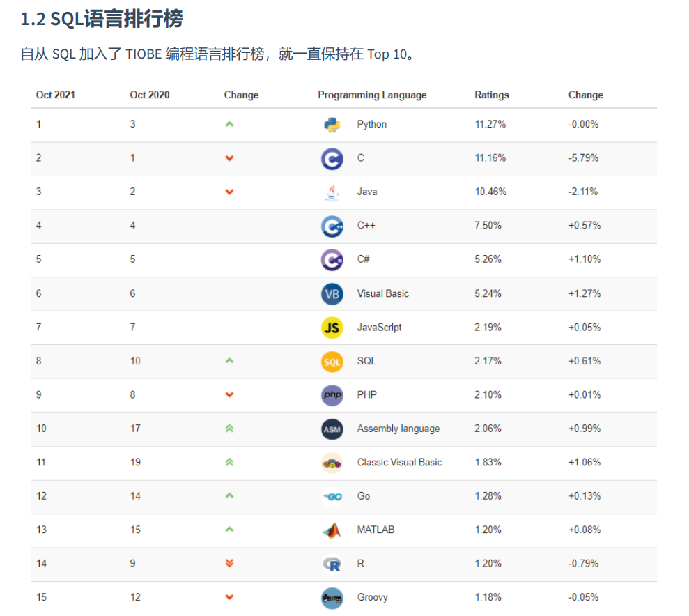This screenshot has width=689, height=616.
Task: Click the 'Visual Basic' name in rank 6 row
Action: pyautogui.click(x=382, y=293)
